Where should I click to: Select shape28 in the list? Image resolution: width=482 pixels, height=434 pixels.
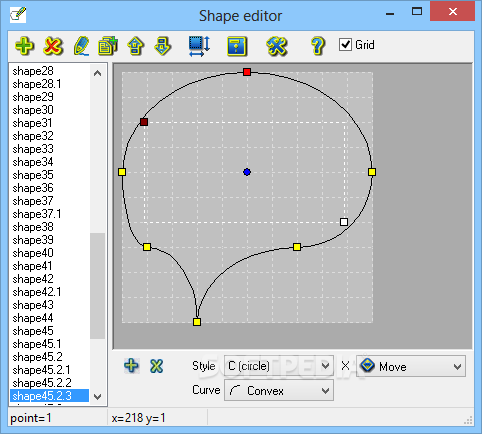(33, 71)
